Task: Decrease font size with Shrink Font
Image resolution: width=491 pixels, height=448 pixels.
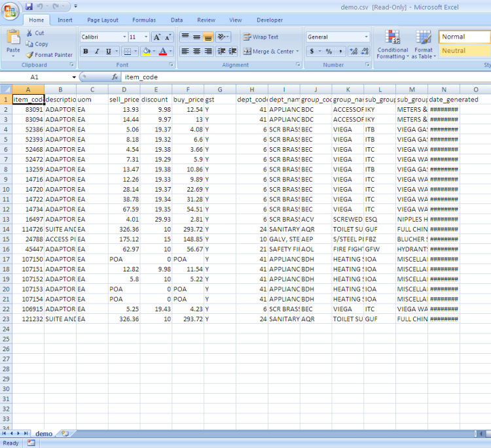Action: click(168, 37)
